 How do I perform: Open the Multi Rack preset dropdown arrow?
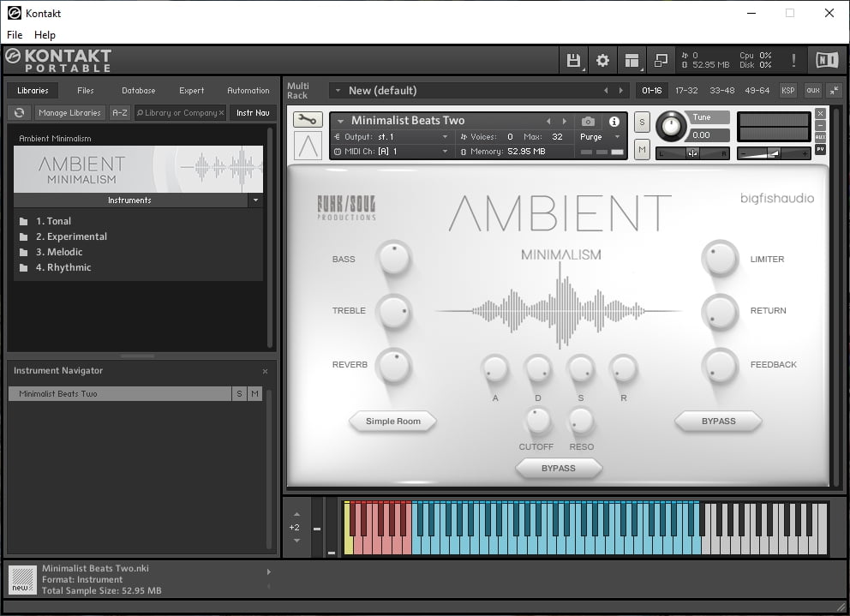[x=338, y=91]
